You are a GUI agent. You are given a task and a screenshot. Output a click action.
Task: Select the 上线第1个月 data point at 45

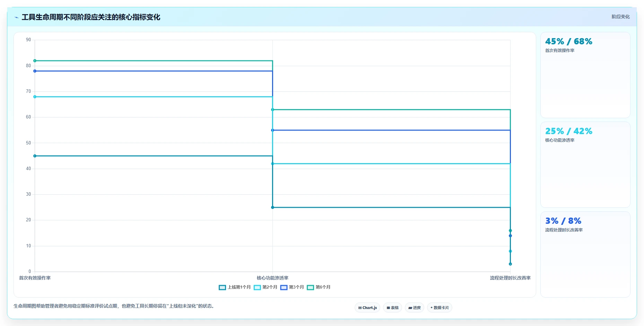tap(35, 156)
